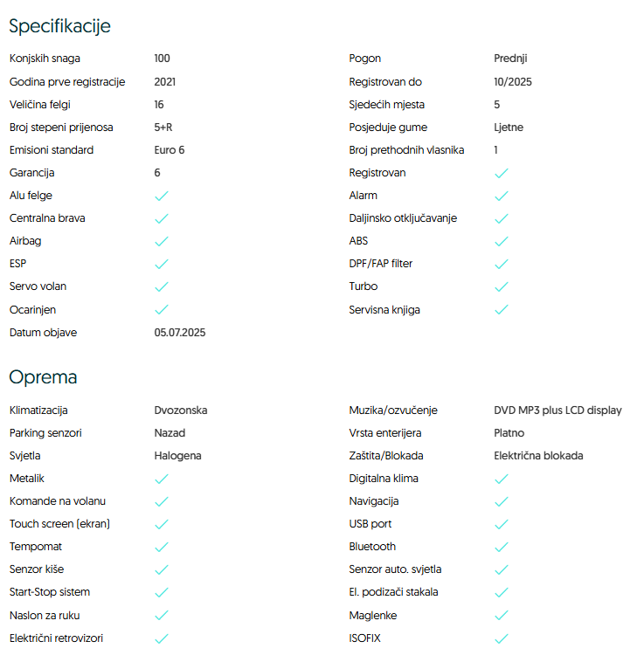This screenshot has width=644, height=669.
Task: Click the Turbo checkmark icon
Action: point(501,286)
